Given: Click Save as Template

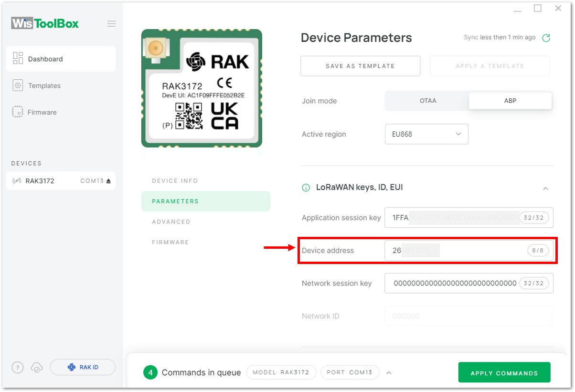Looking at the screenshot, I should pyautogui.click(x=360, y=66).
